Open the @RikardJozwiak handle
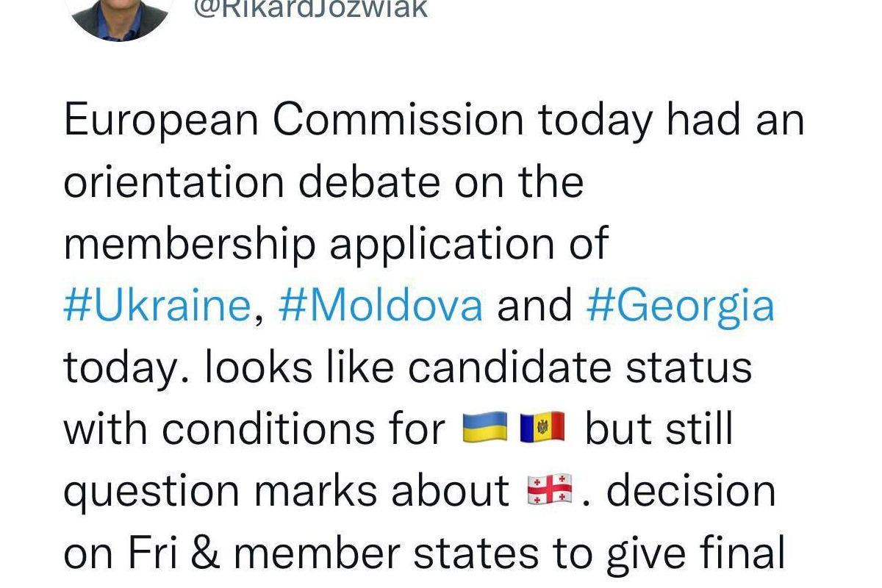The height and width of the screenshot is (588, 882). click(309, 10)
